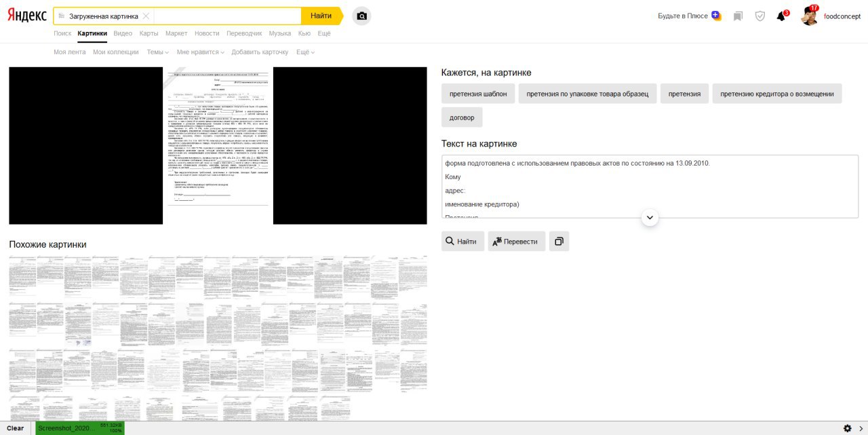Open the Поиск tab
The width and height of the screenshot is (868, 435).
tap(62, 33)
